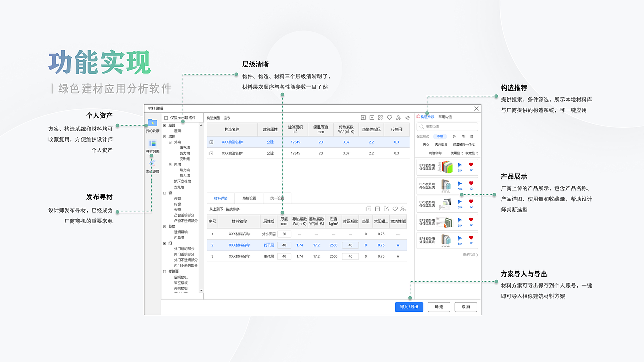Viewport: 644px width, 362px height.
Task: Click the broom clear icon above the construction list
Action: pyautogui.click(x=407, y=117)
